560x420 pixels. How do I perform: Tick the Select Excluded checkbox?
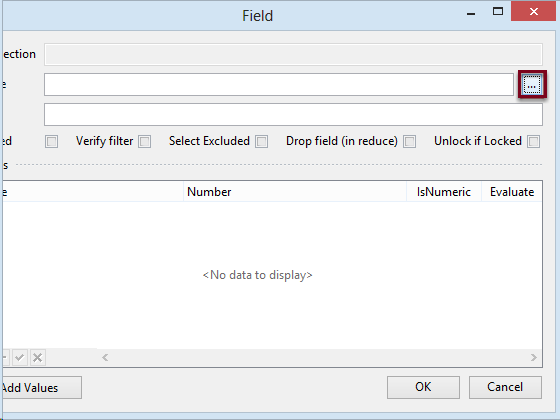261,142
